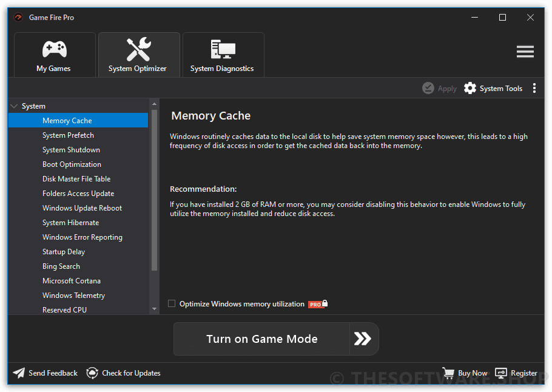Click the double-chevron Game Mode arrow
The image size is (552, 392).
tap(364, 339)
